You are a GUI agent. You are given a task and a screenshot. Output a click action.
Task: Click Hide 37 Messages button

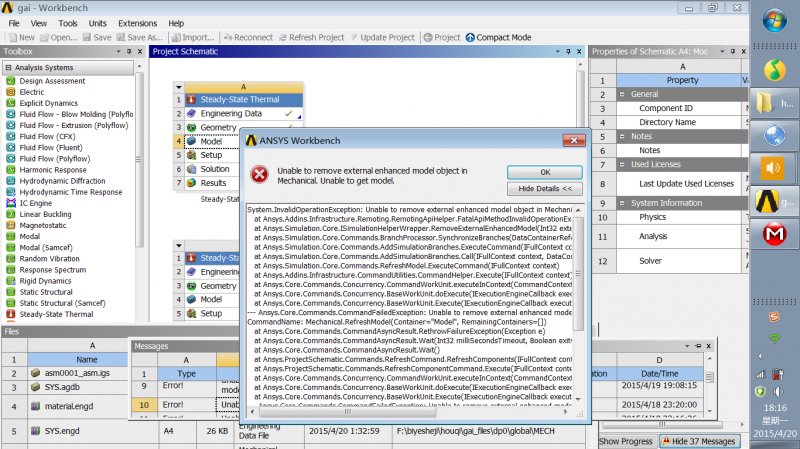[698, 441]
